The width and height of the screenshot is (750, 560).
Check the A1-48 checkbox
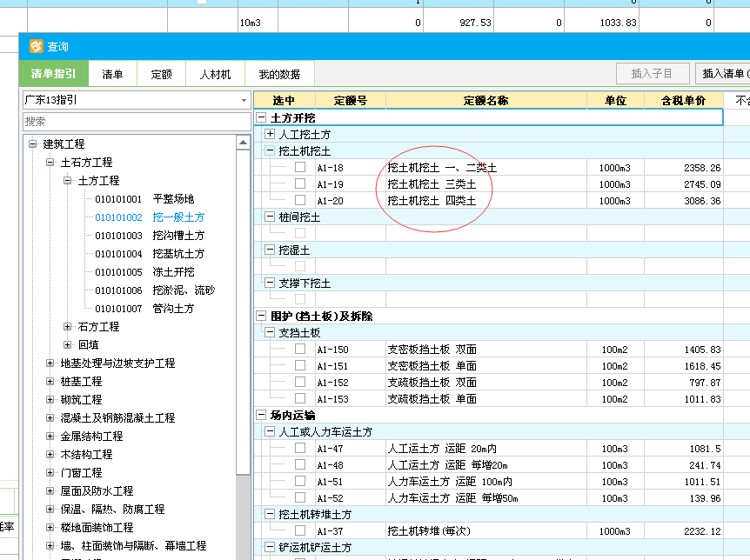300,464
